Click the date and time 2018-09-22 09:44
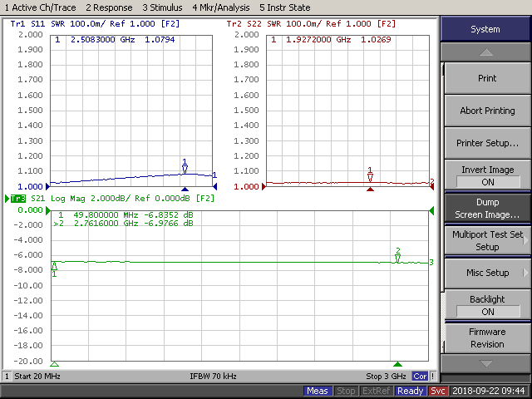 click(489, 391)
